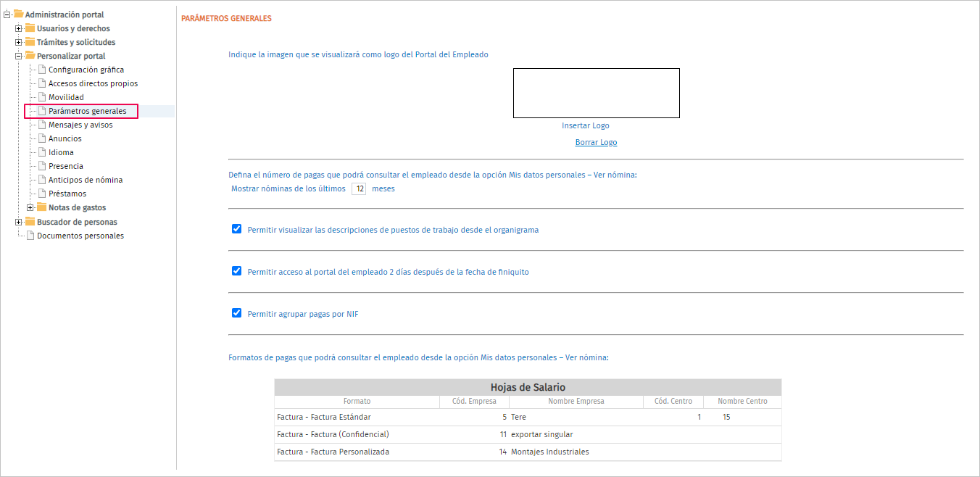
Task: Click the Trámites y solicitudes folder icon
Action: pyautogui.click(x=30, y=42)
